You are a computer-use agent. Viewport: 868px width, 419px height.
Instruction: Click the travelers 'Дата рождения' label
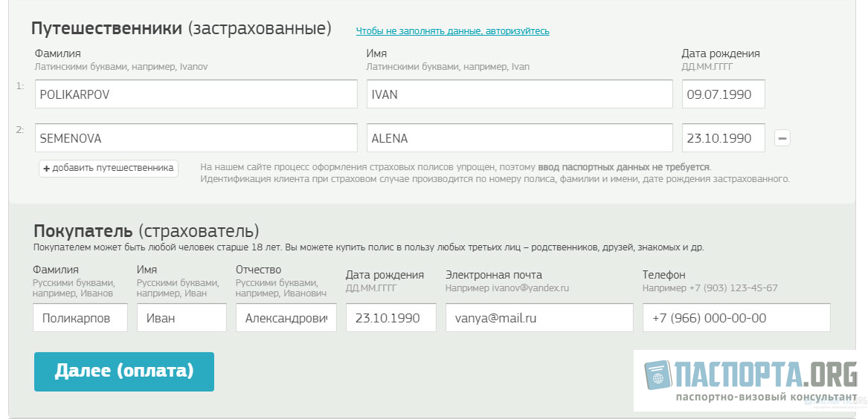coord(721,53)
